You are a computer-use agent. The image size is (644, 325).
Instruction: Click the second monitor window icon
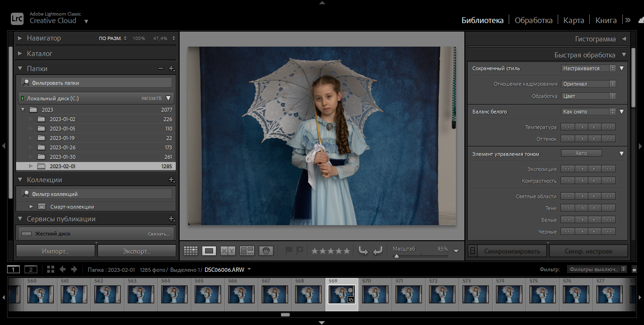31,269
